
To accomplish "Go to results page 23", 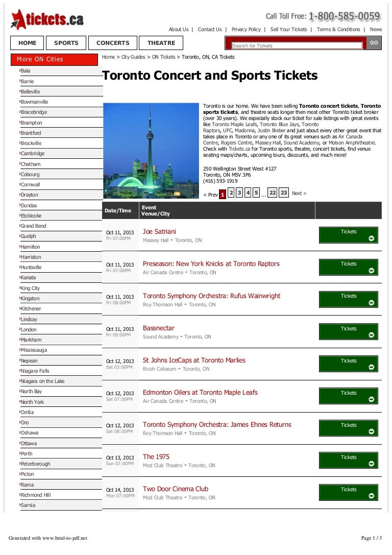I will (x=284, y=192).
